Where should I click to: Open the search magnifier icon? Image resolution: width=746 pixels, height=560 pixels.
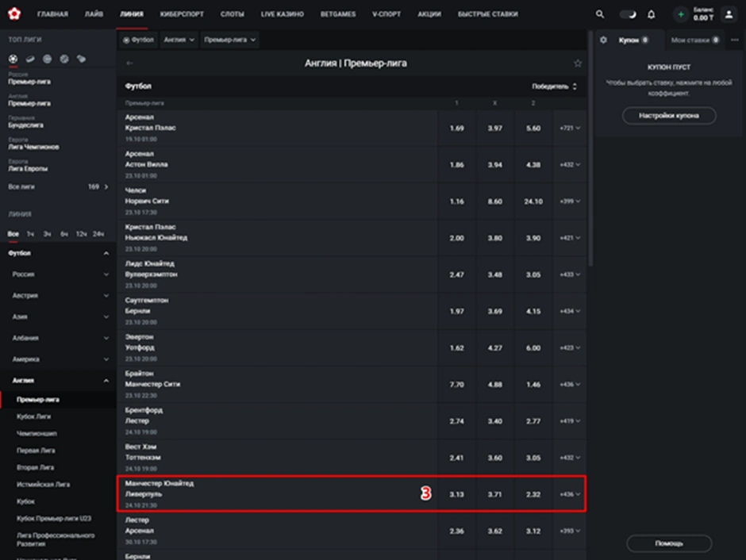pyautogui.click(x=600, y=14)
